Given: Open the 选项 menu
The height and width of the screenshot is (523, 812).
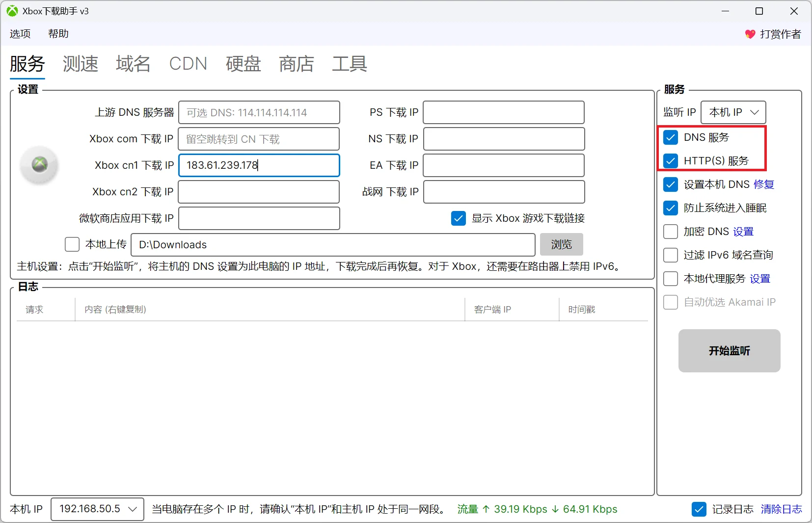Looking at the screenshot, I should (20, 34).
